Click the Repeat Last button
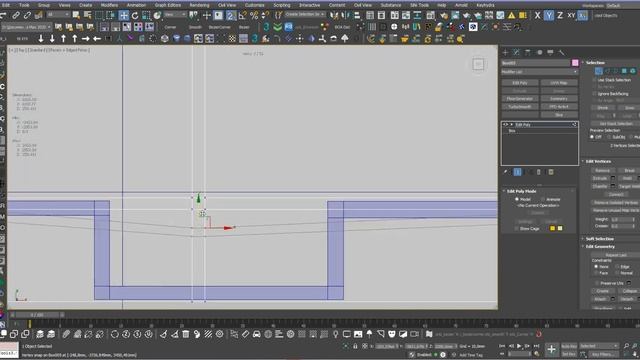640x360 pixels. 616,255
